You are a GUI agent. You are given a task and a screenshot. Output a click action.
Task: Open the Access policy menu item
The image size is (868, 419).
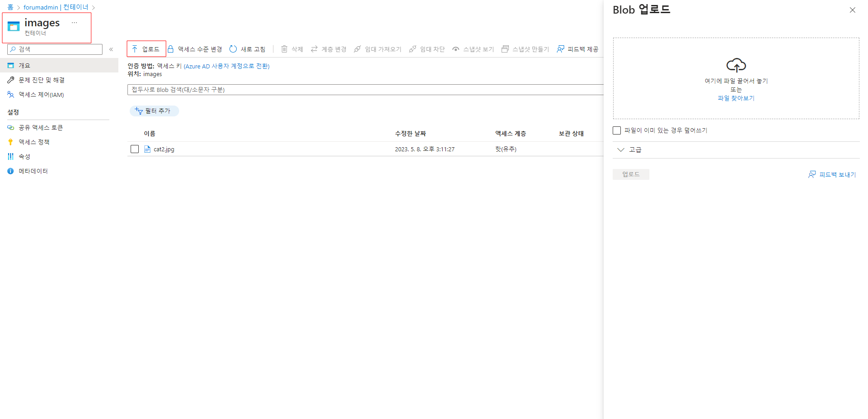[34, 142]
